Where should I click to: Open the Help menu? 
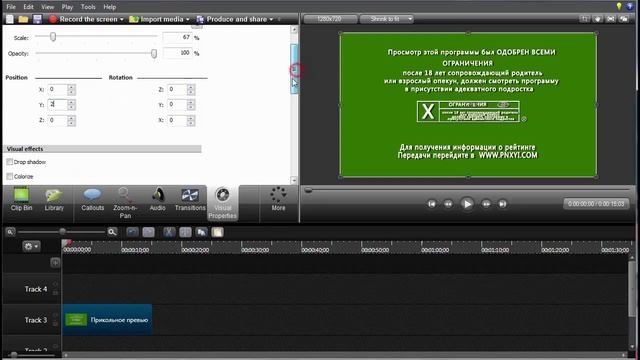tap(109, 7)
